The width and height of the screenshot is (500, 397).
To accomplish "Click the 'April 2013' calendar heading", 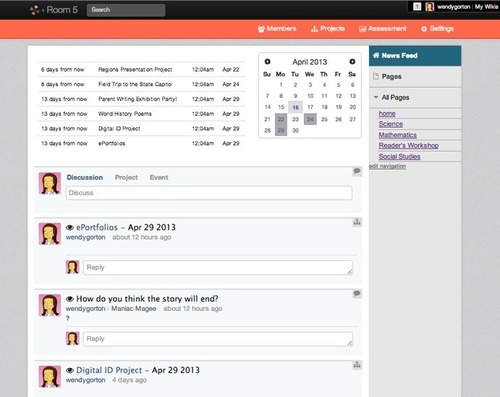I will pos(310,62).
